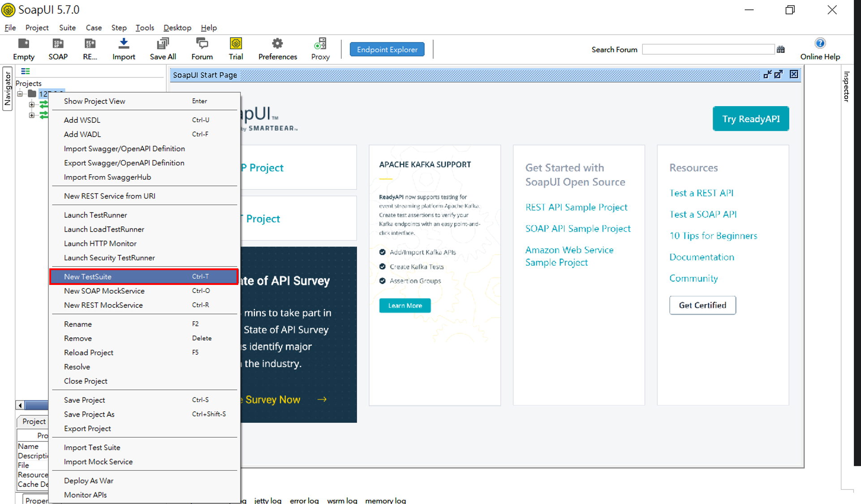
Task: Open the Tools menu
Action: (x=145, y=28)
